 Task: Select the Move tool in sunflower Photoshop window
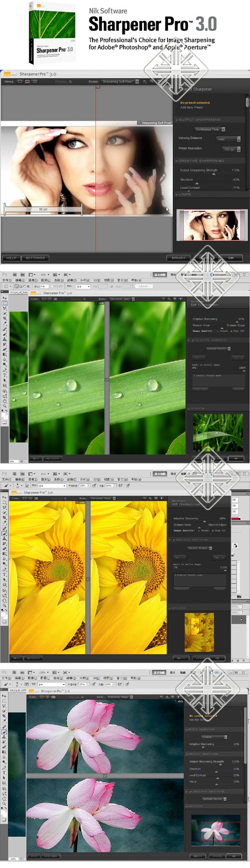pyautogui.click(x=5, y=498)
